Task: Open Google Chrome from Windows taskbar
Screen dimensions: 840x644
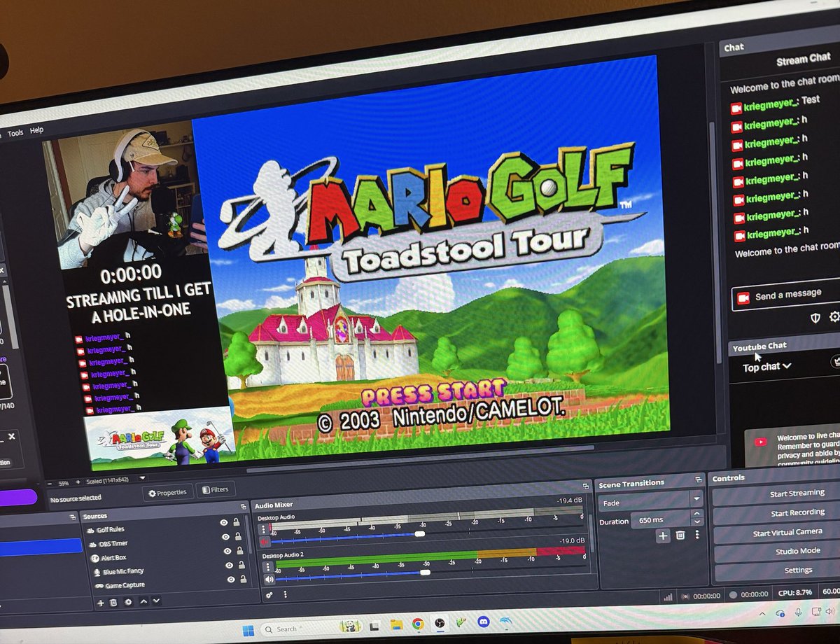Action: click(x=417, y=624)
